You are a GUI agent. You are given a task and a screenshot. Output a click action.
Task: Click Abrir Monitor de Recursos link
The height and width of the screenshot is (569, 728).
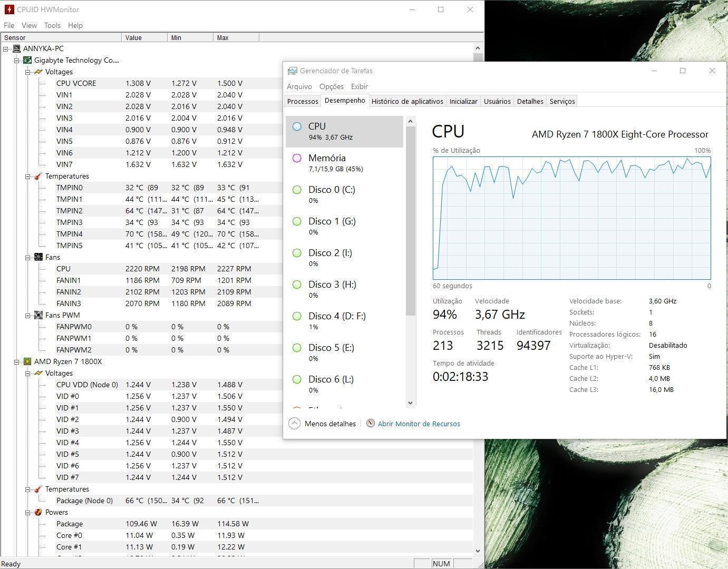(419, 424)
